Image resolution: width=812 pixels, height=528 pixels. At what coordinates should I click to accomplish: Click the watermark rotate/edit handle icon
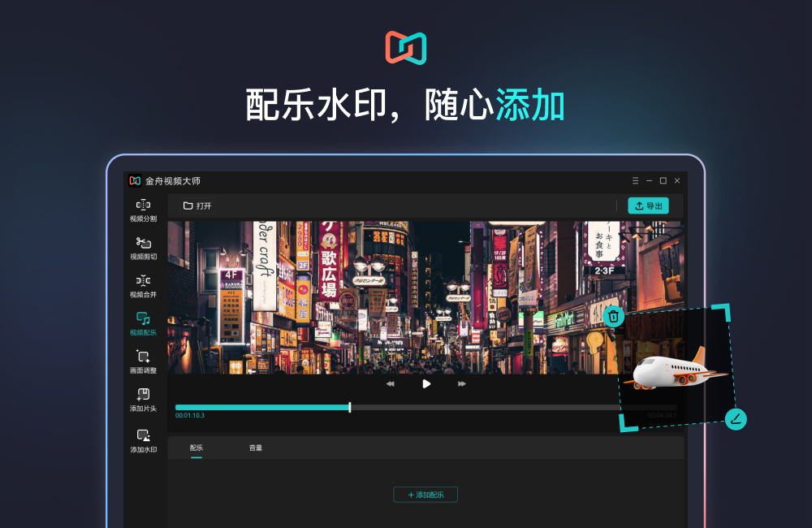click(x=736, y=419)
